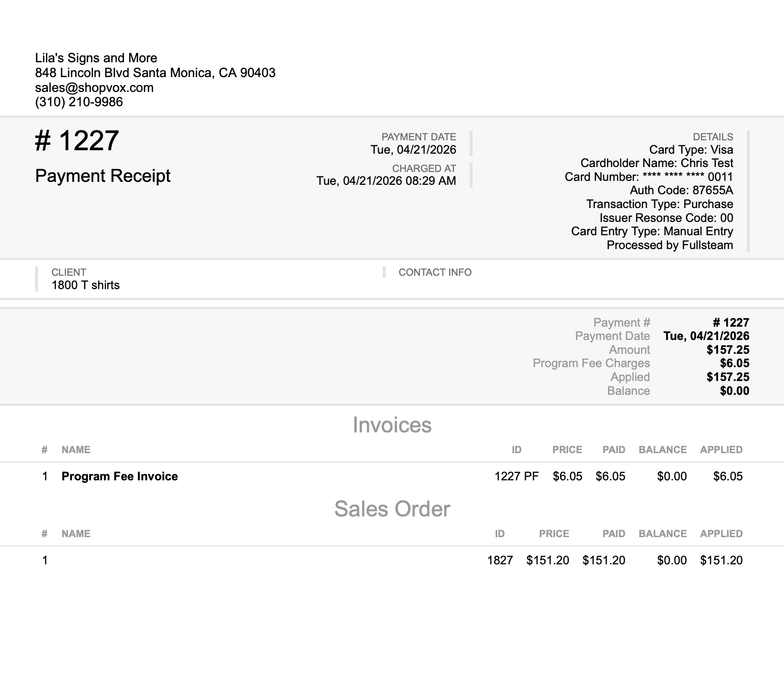Screen dimensions: 784x678
Task: Click the (310) 210-9986 phone number
Action: point(79,102)
